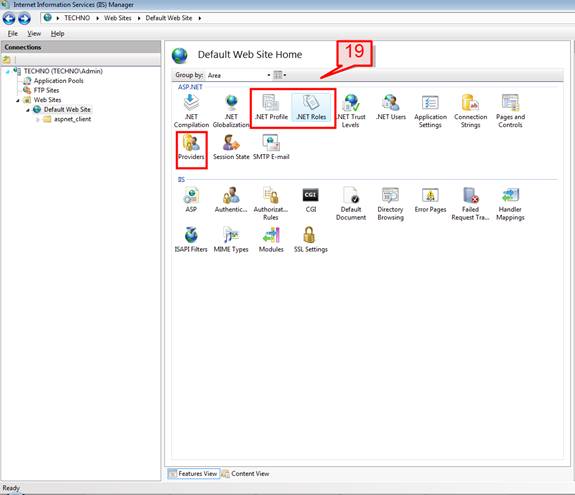Click the TECHNO breadcrumb in address bar
This screenshot has width=575, height=495.
click(x=77, y=18)
